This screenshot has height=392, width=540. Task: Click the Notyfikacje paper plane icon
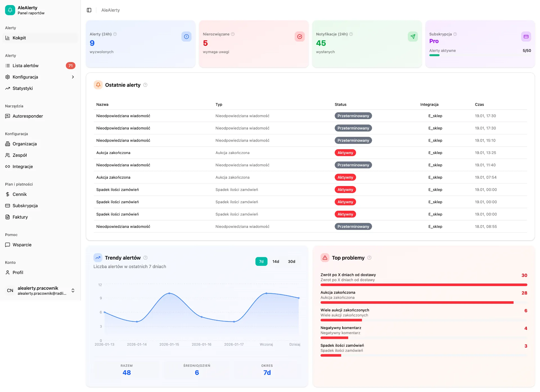click(x=413, y=37)
